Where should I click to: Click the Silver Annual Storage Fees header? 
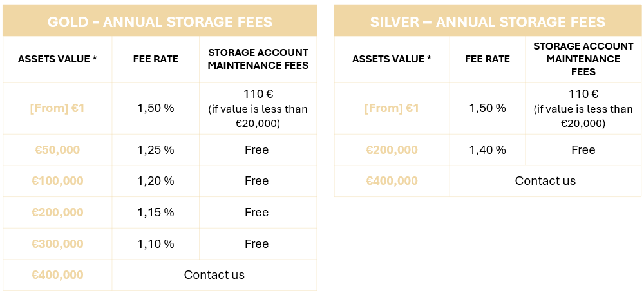[x=488, y=22]
